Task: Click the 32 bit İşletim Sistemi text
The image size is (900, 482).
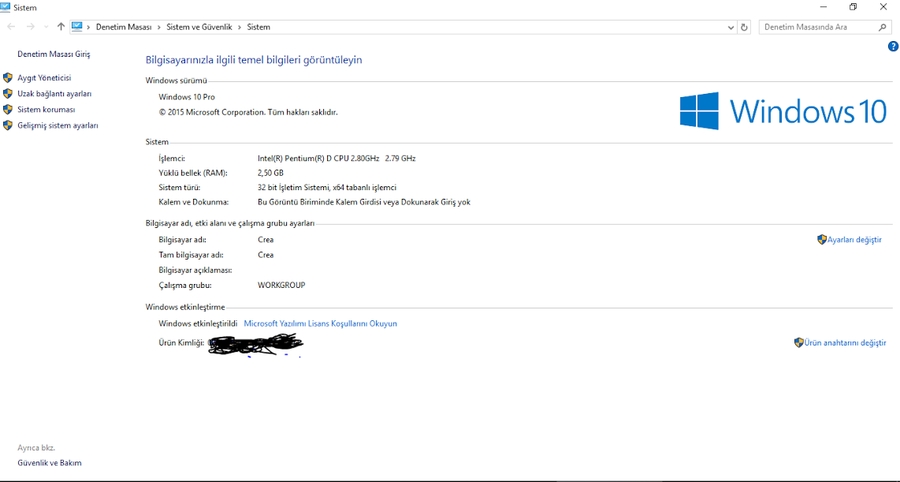Action: click(x=327, y=188)
